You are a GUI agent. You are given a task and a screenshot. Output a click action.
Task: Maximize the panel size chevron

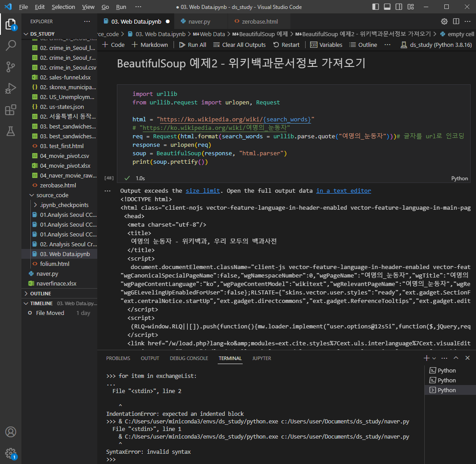coord(455,358)
